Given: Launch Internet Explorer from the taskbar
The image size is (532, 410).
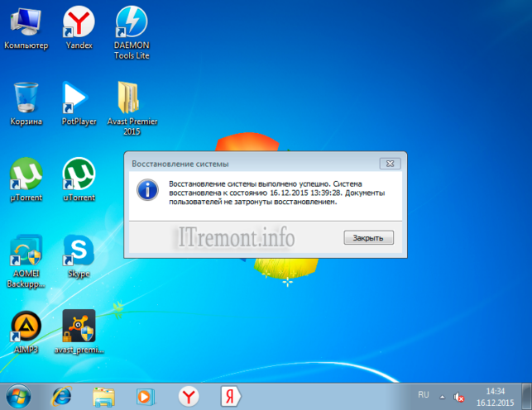Looking at the screenshot, I should [x=61, y=397].
